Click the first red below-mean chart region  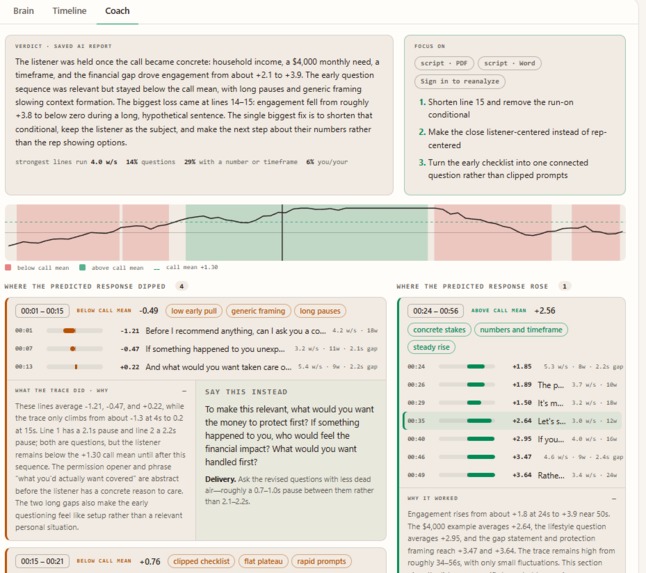[68, 232]
